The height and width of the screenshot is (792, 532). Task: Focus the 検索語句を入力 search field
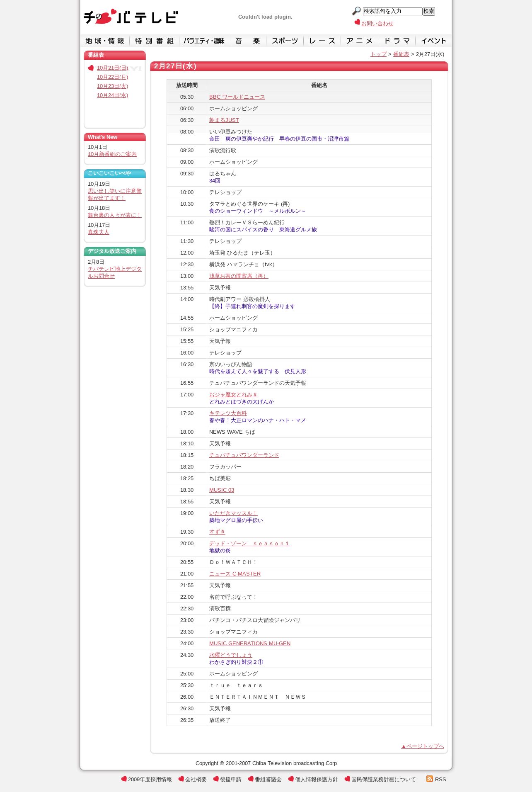click(392, 11)
